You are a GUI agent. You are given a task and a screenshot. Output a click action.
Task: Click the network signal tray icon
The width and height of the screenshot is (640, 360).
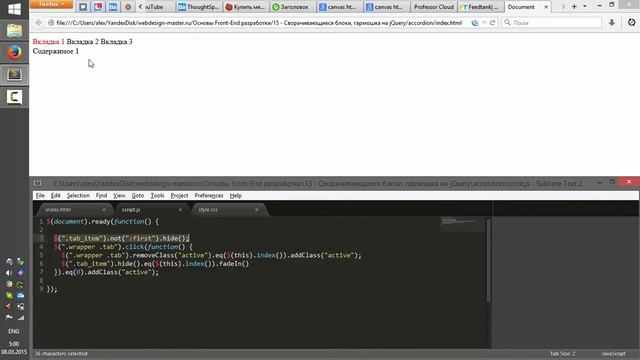point(20,318)
